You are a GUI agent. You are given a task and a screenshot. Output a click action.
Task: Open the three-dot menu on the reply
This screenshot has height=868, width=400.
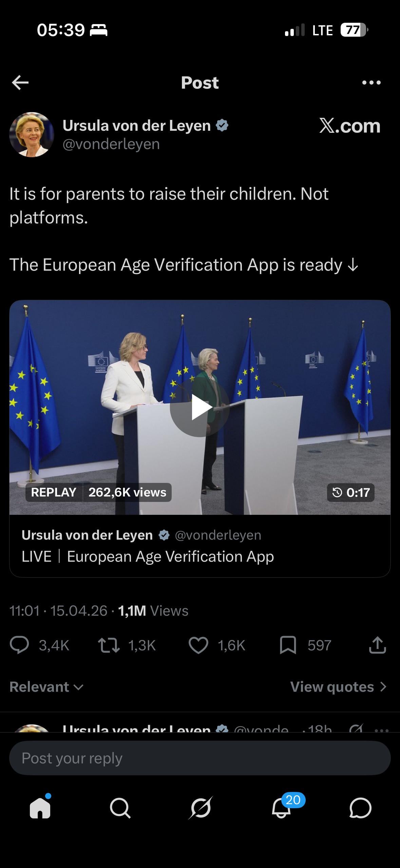pyautogui.click(x=382, y=729)
